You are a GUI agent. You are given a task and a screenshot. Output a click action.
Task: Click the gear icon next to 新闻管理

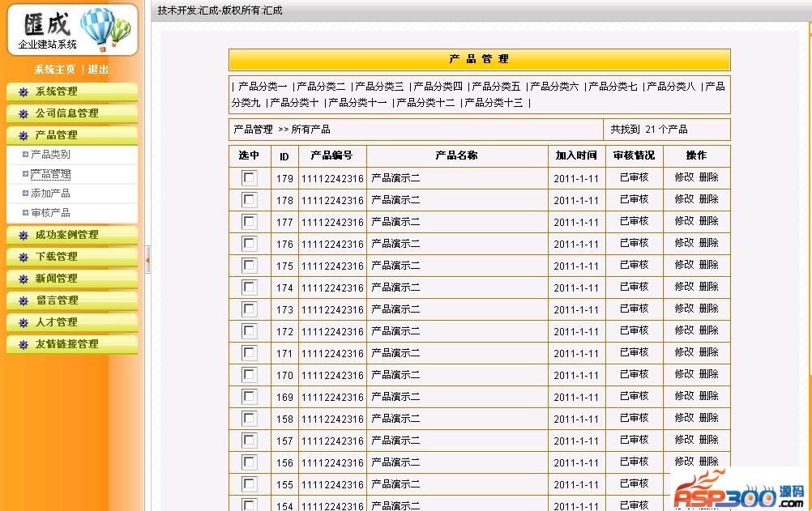tap(24, 279)
